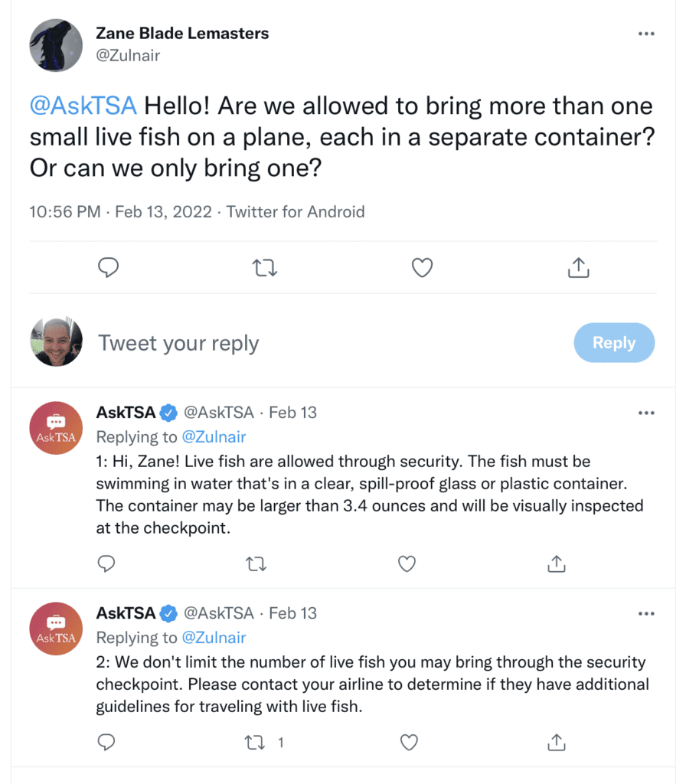The image size is (686, 784).
Task: Comment on the second AskTSA reply
Action: [106, 742]
